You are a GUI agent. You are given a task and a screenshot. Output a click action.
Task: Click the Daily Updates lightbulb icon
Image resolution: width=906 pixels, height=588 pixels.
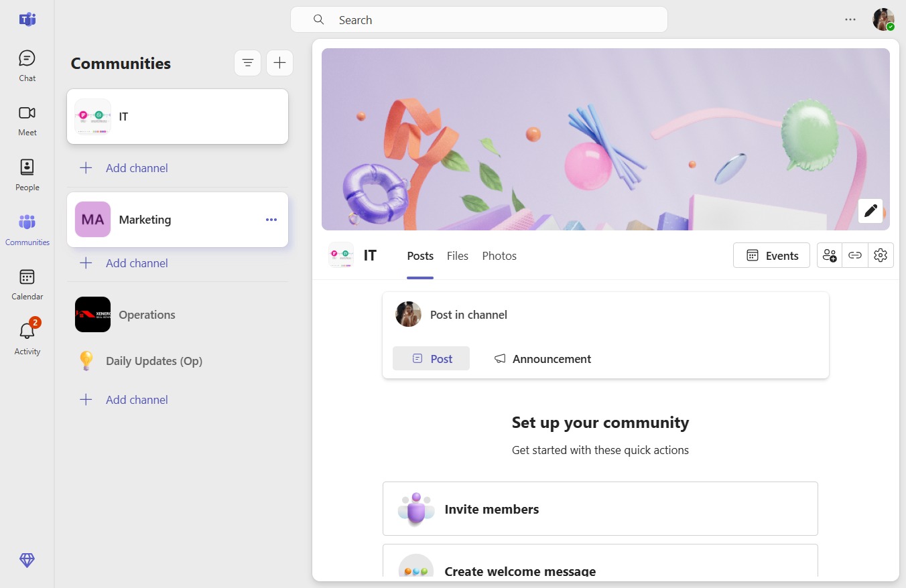pos(86,360)
